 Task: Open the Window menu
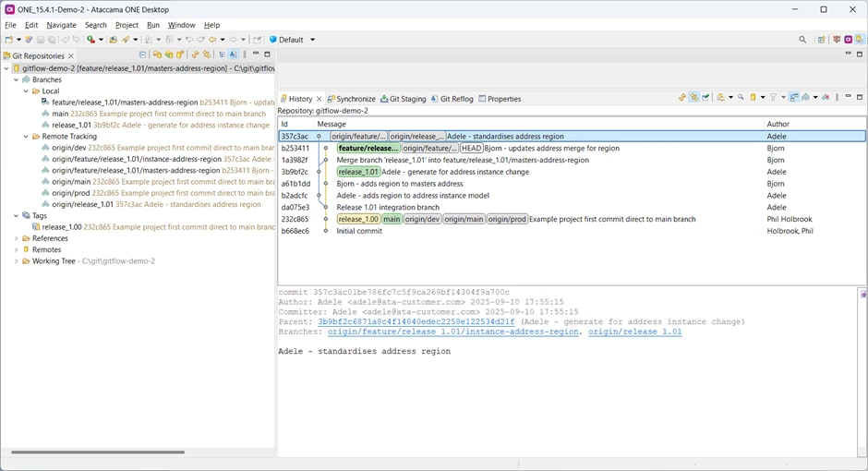182,25
